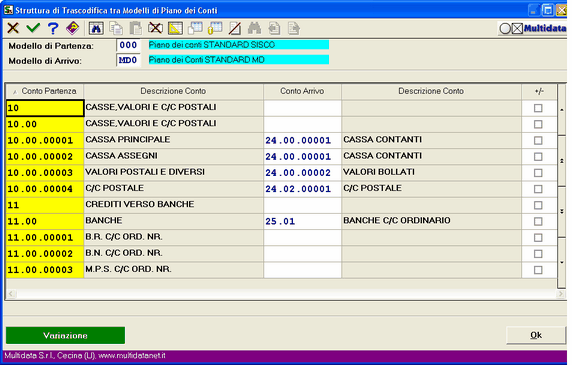Viewport: 572px width, 365px height.
Task: Click CASSA ASSEGNI description cell
Action: [x=174, y=156]
